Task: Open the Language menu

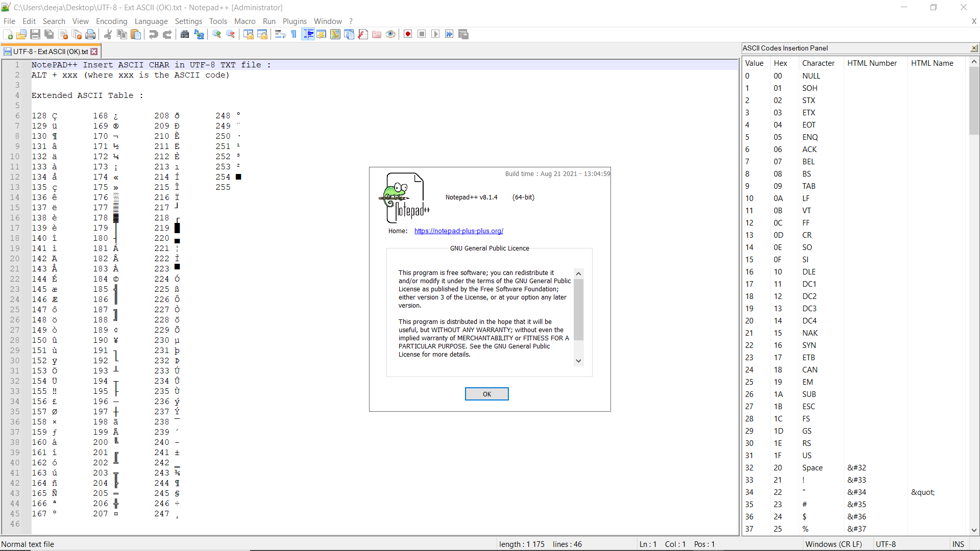Action: [151, 21]
